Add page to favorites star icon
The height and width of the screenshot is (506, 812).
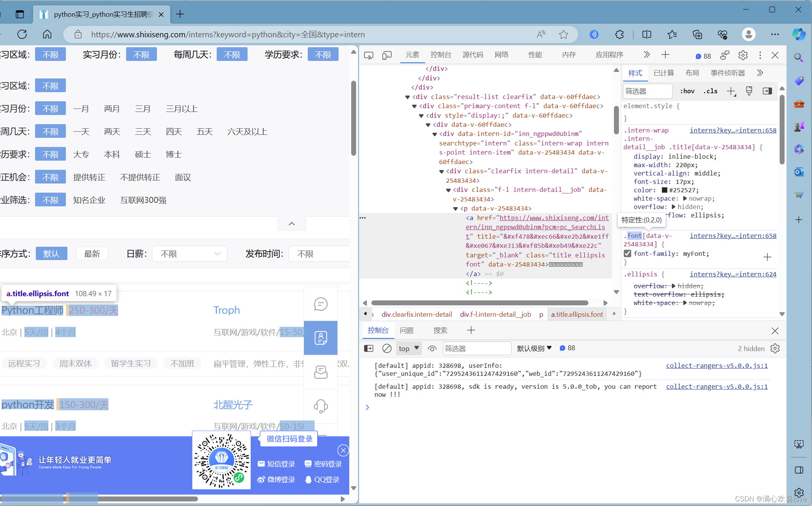pyautogui.click(x=564, y=35)
